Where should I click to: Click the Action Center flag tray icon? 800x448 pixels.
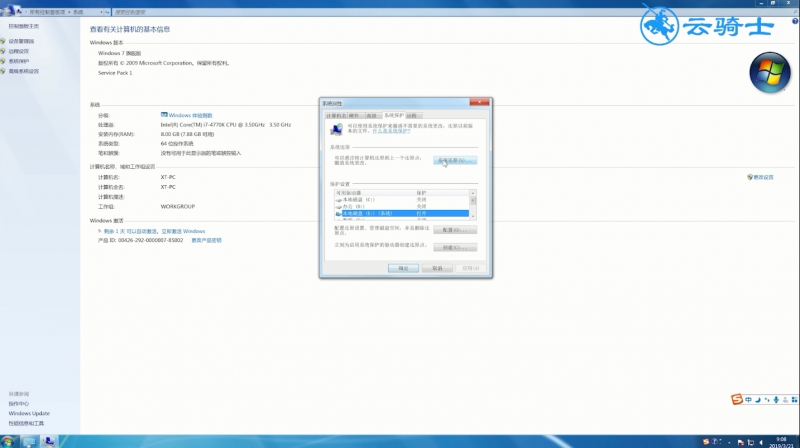click(740, 442)
